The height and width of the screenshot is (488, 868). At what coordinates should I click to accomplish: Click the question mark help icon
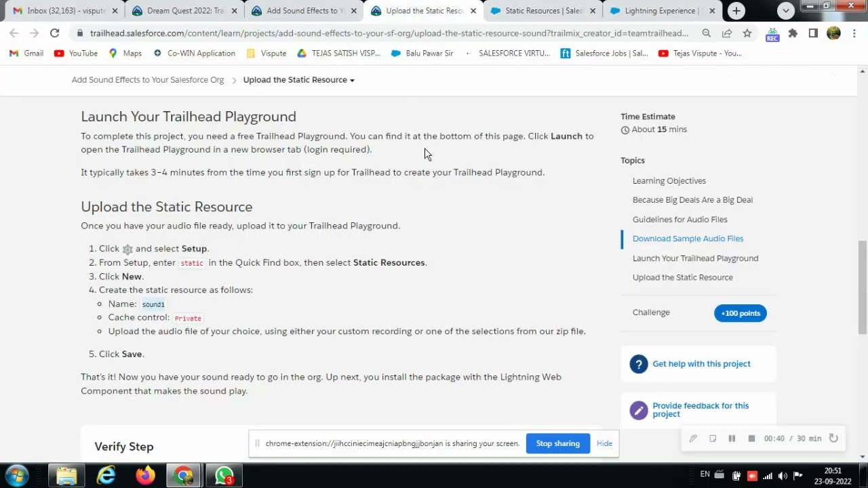638,364
